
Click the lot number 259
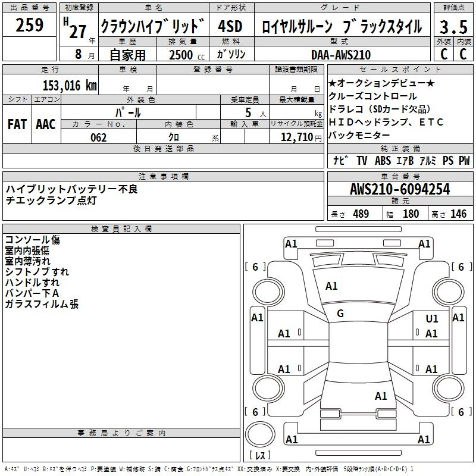(29, 25)
